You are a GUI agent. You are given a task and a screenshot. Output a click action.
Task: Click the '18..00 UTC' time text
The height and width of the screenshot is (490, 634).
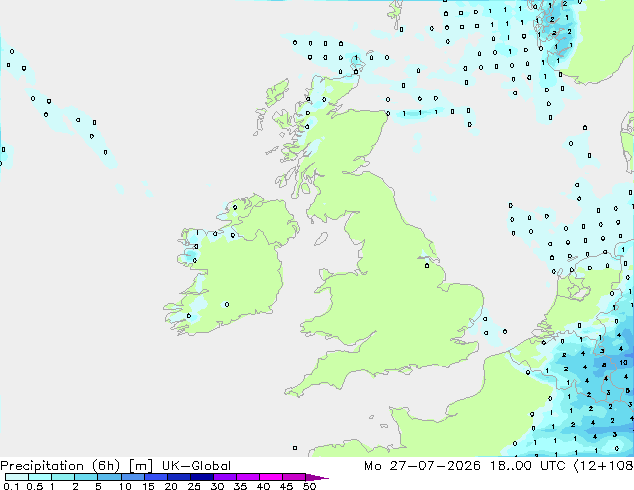[x=529, y=466]
